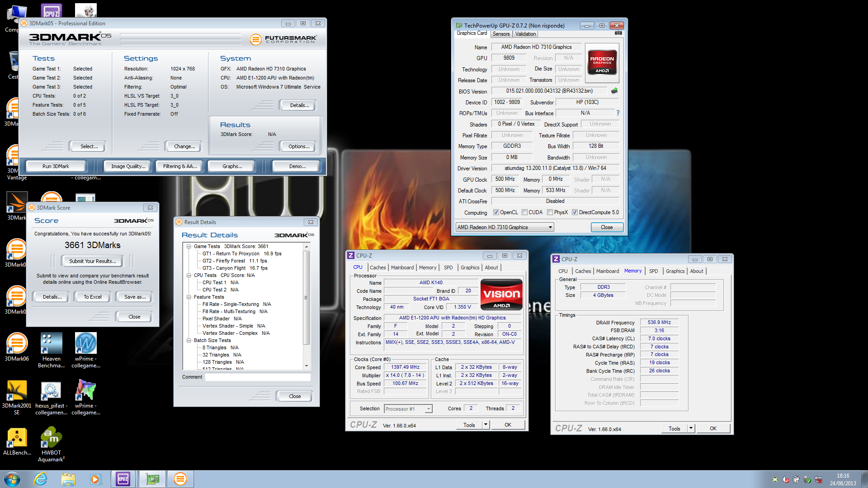Screen dimensions: 868x488
Task: Open GPU-Z graphics card selector dropdown
Action: coord(505,227)
